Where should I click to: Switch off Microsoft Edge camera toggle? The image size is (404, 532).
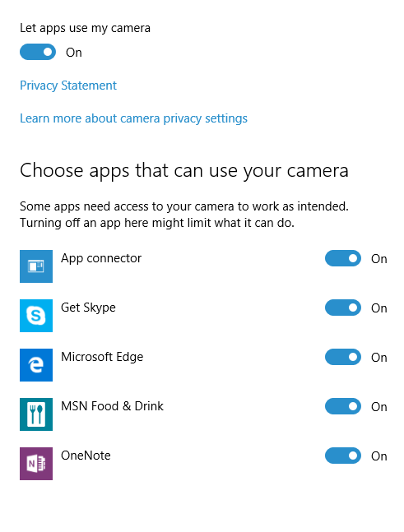click(343, 357)
